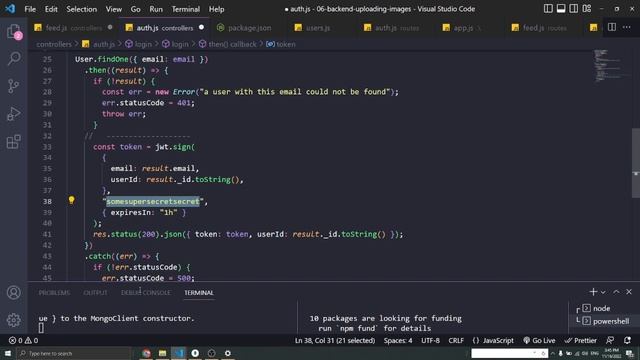
Task: Toggle secondary side bar layout icon
Action: point(574,9)
